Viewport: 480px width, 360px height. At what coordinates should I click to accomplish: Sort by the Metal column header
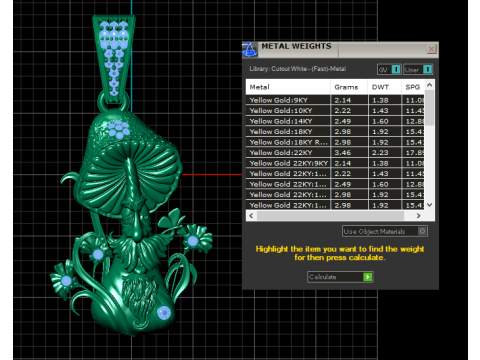(x=288, y=87)
